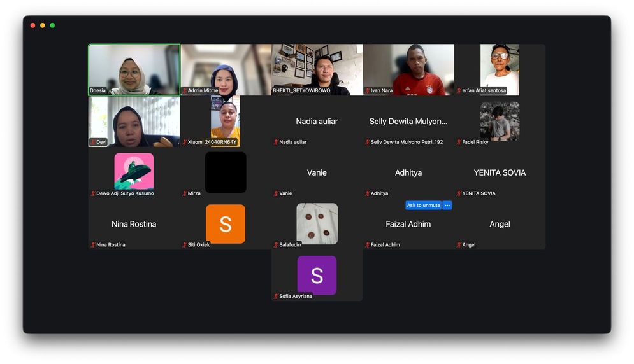
Task: Click Siti Okiek's orange S avatar
Action: click(225, 224)
